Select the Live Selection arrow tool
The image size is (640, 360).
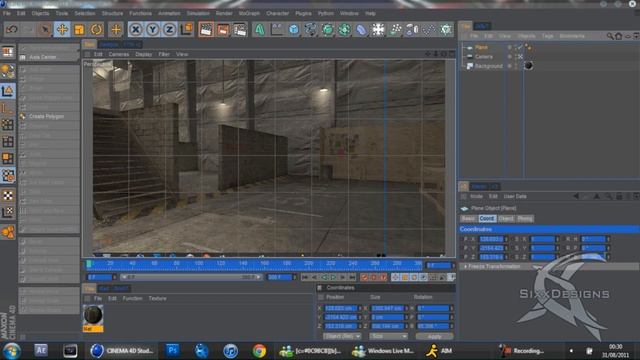point(45,29)
